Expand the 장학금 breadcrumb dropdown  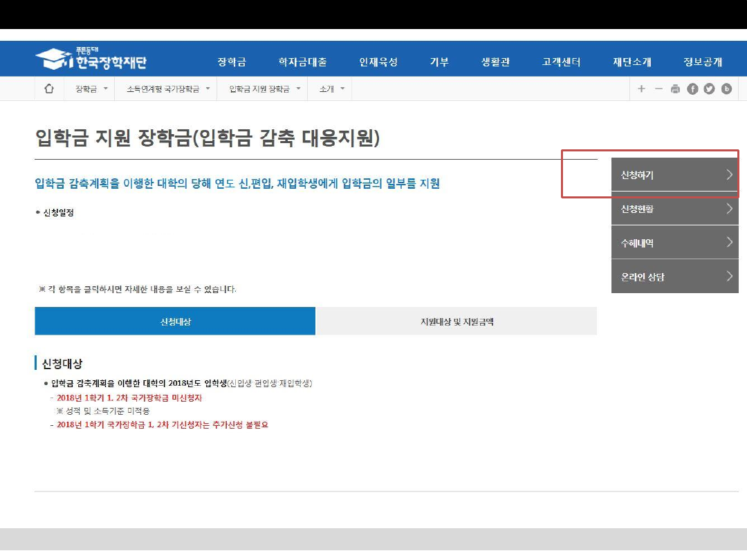click(91, 88)
